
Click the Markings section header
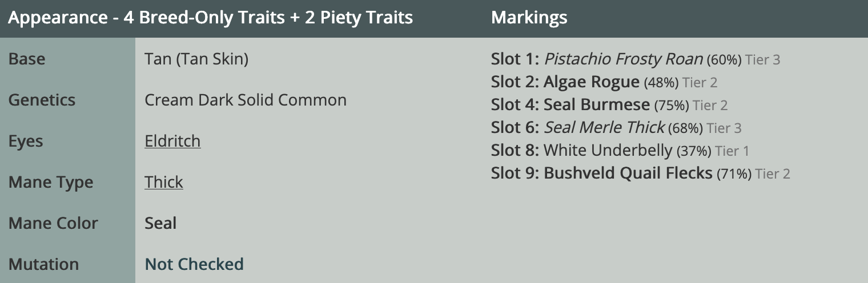click(529, 18)
